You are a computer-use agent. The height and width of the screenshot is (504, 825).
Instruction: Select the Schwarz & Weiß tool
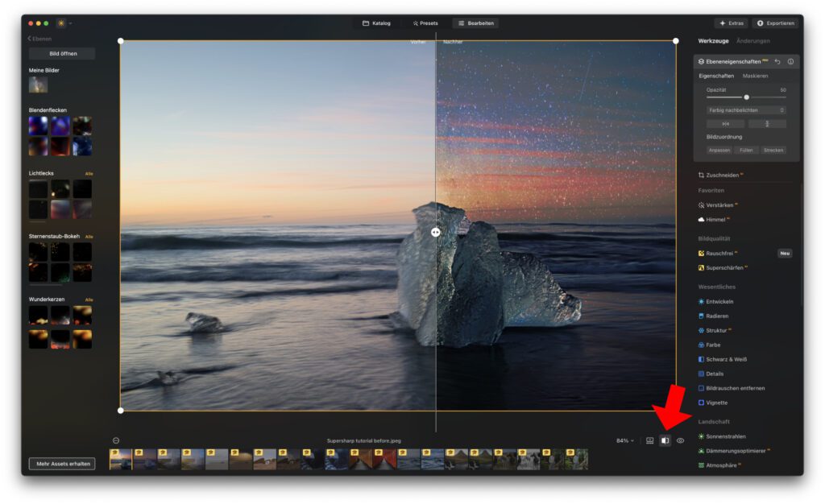click(x=726, y=359)
